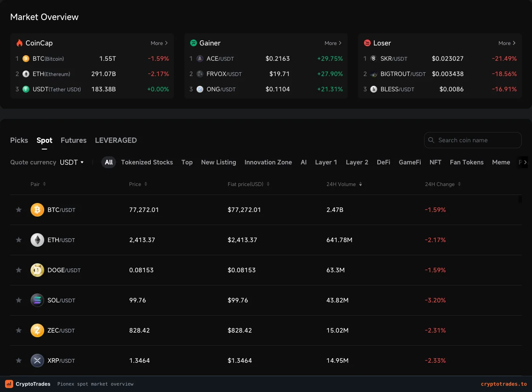Sort the table by the Price column

[x=139, y=184]
